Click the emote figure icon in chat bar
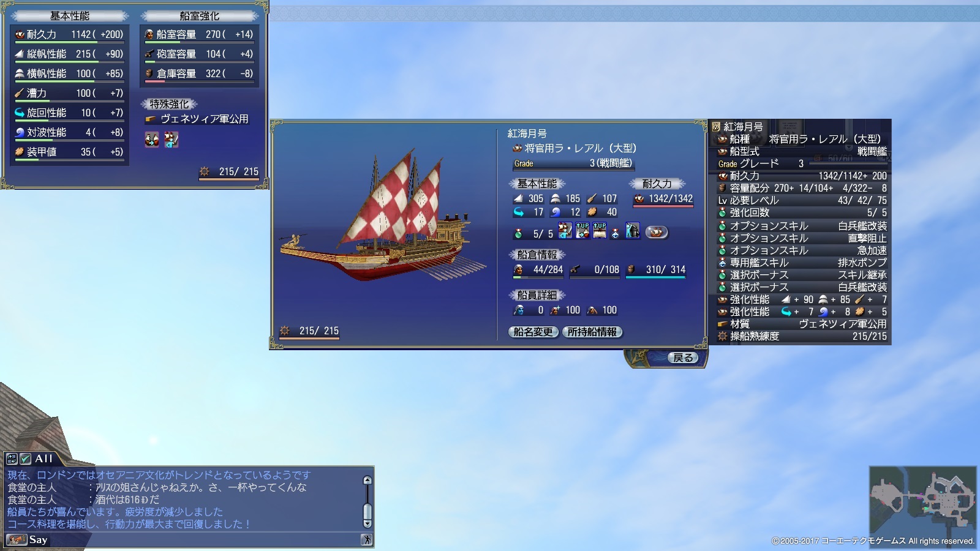 tap(366, 539)
